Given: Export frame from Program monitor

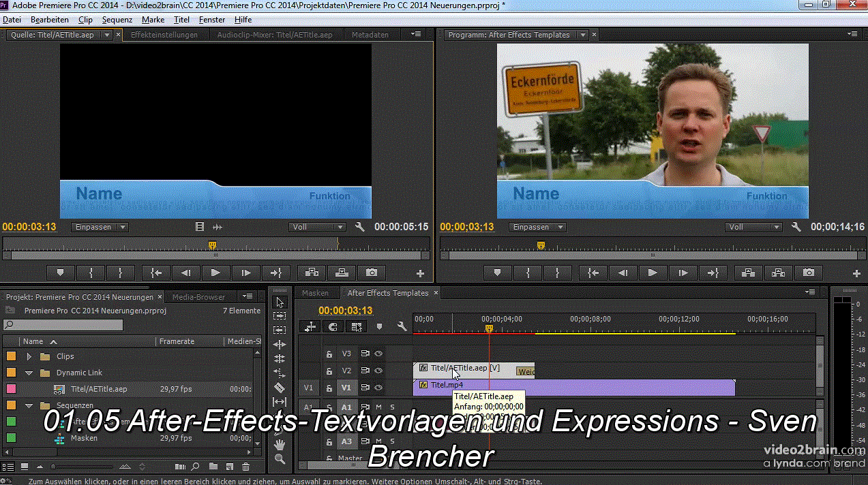Looking at the screenshot, I should pos(808,272).
